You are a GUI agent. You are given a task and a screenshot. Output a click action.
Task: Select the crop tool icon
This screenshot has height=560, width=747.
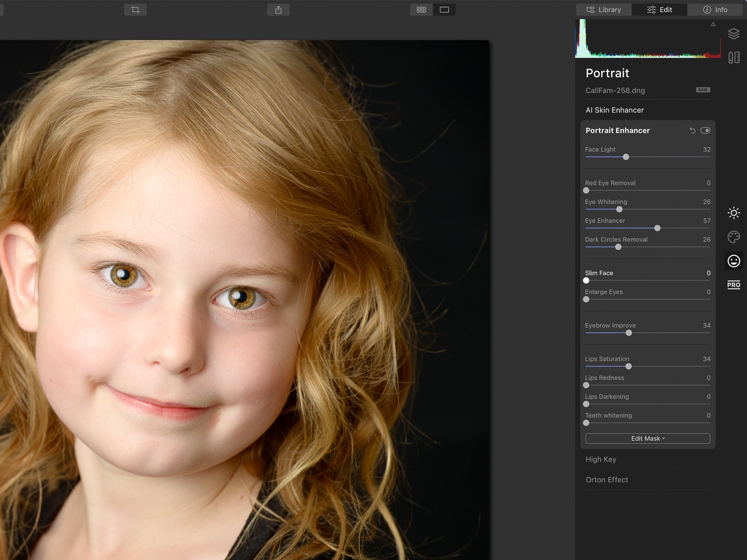coord(135,10)
